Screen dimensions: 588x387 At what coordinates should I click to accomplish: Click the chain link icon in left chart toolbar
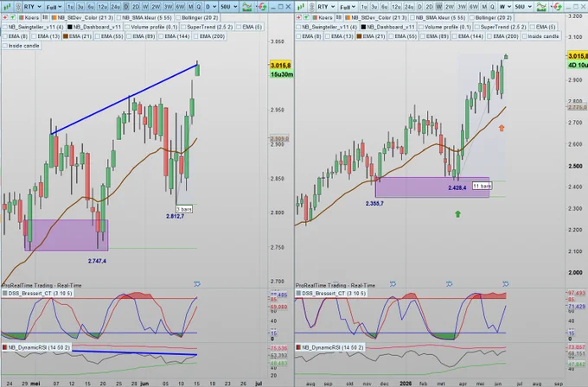(x=18, y=7)
